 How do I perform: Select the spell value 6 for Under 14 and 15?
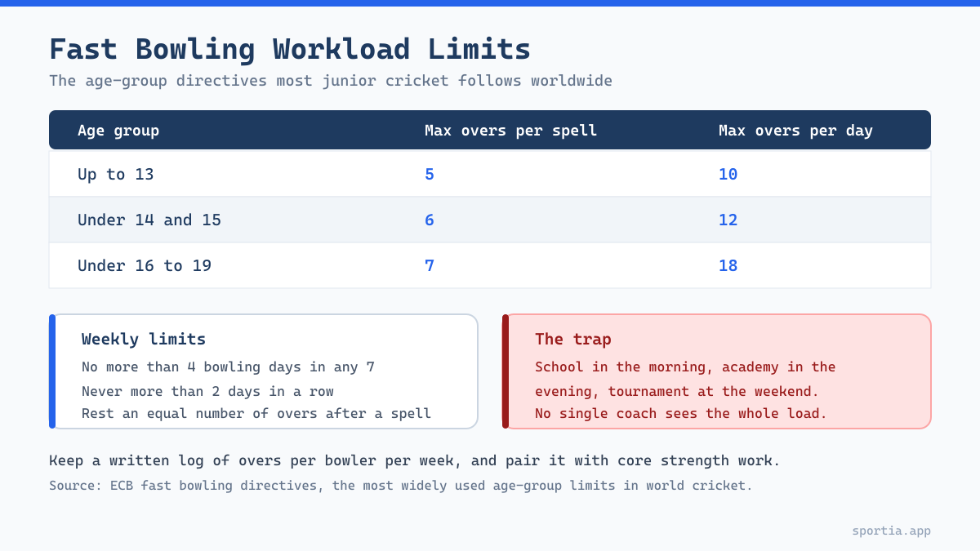pyautogui.click(x=430, y=220)
